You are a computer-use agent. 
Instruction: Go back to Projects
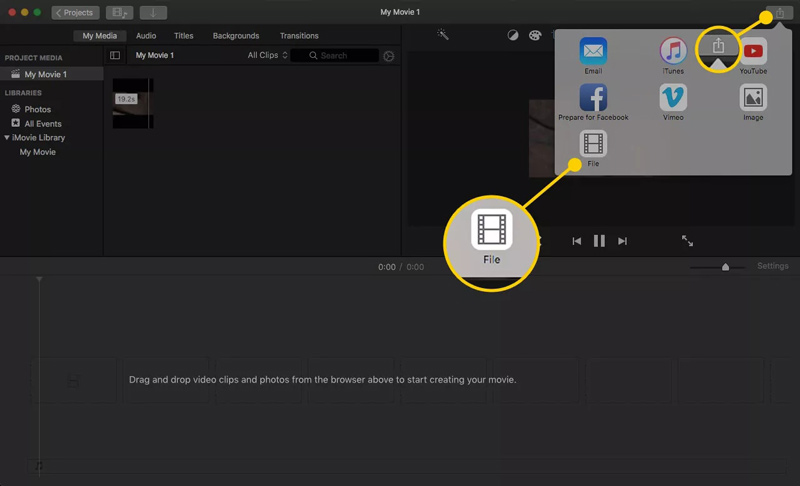(x=75, y=13)
